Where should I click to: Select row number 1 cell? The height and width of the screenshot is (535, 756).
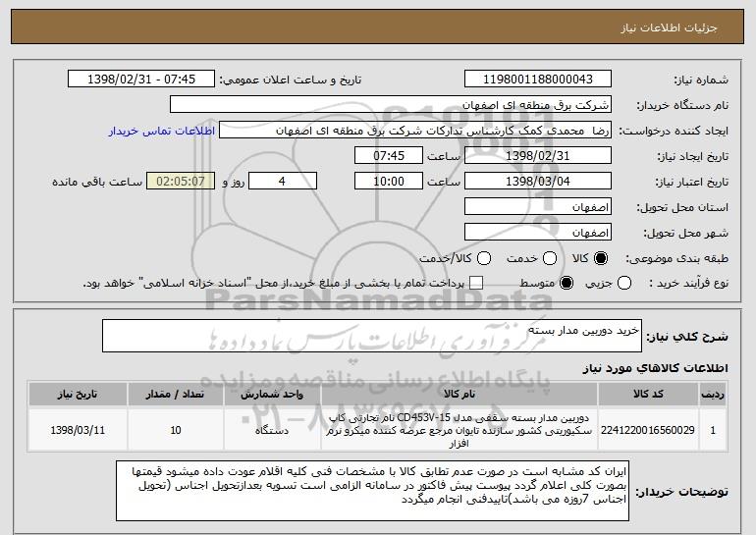pyautogui.click(x=713, y=430)
